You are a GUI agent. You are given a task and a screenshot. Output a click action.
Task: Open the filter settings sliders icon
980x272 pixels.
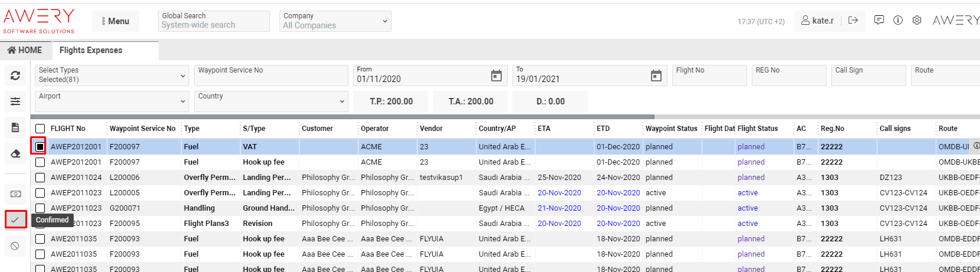(15, 101)
